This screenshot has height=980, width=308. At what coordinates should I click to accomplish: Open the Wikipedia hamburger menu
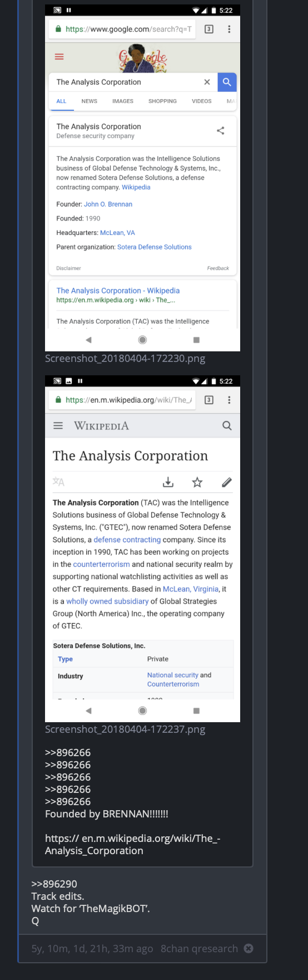click(x=58, y=425)
